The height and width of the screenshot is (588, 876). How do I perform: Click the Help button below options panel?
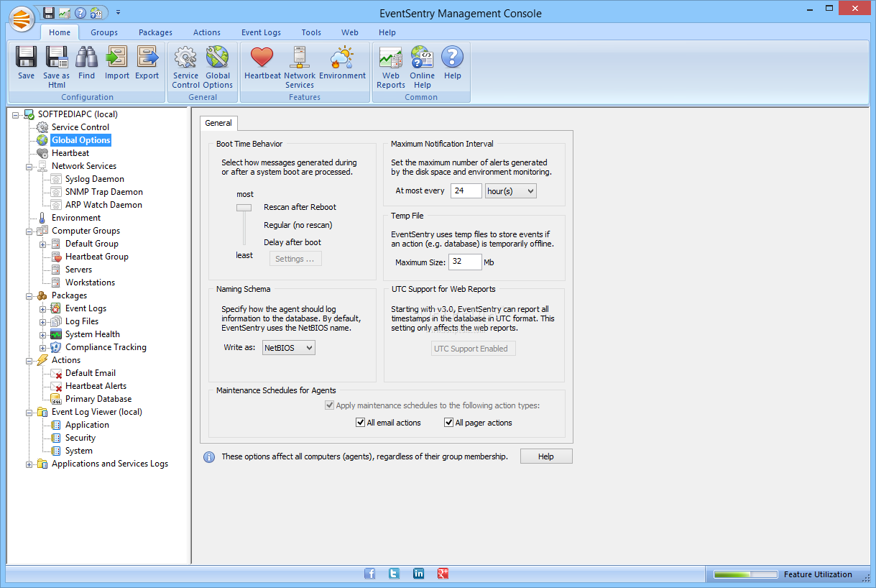546,456
